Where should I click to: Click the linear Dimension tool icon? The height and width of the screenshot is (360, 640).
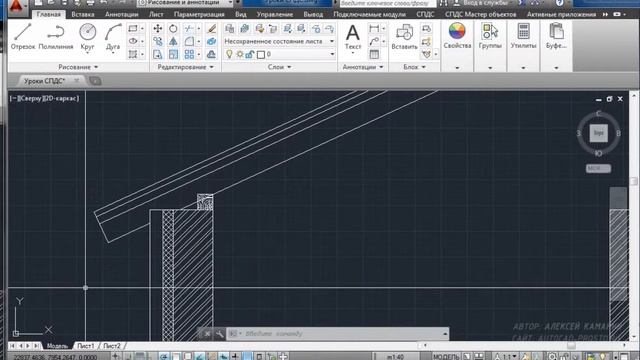pos(374,29)
